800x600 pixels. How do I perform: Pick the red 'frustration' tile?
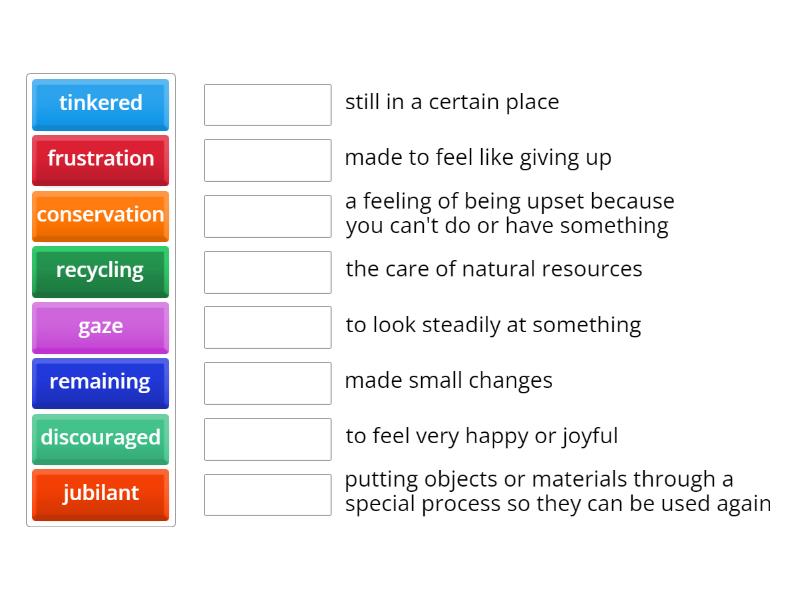coord(101,160)
